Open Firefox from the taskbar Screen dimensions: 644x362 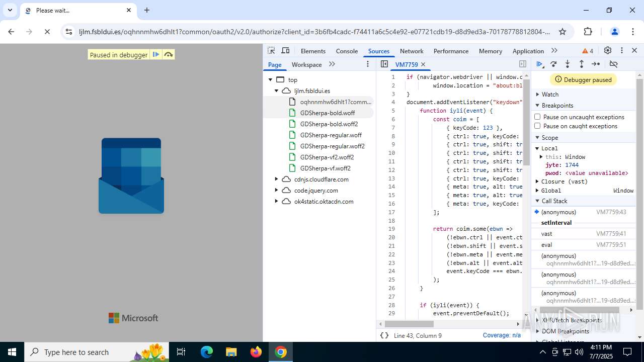tap(256, 352)
